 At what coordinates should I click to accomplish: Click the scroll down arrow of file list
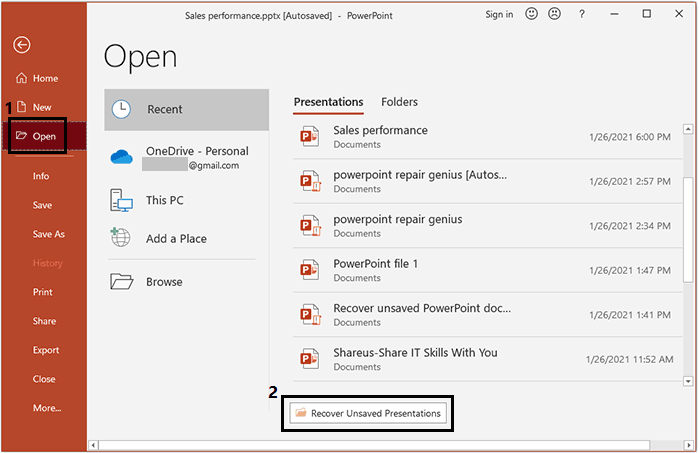click(x=688, y=382)
